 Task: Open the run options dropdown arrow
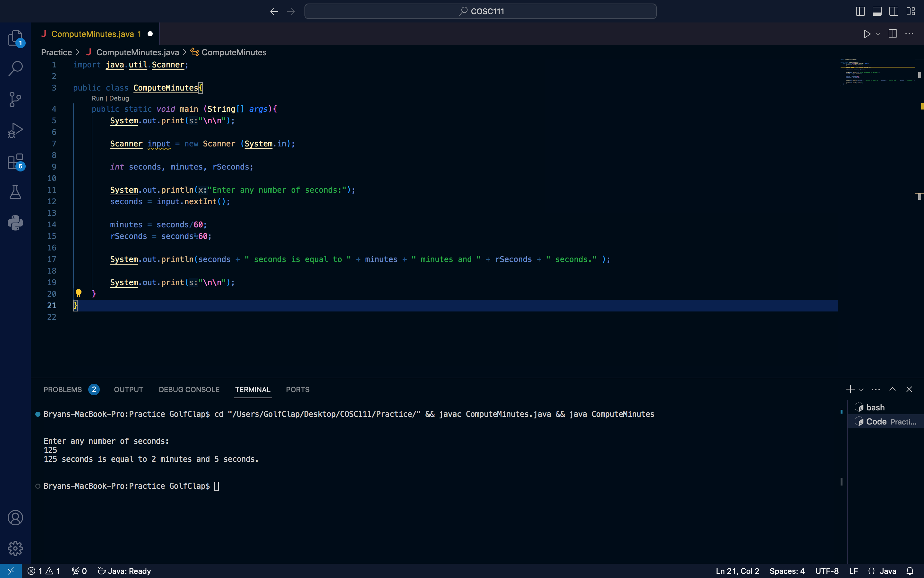tap(878, 34)
